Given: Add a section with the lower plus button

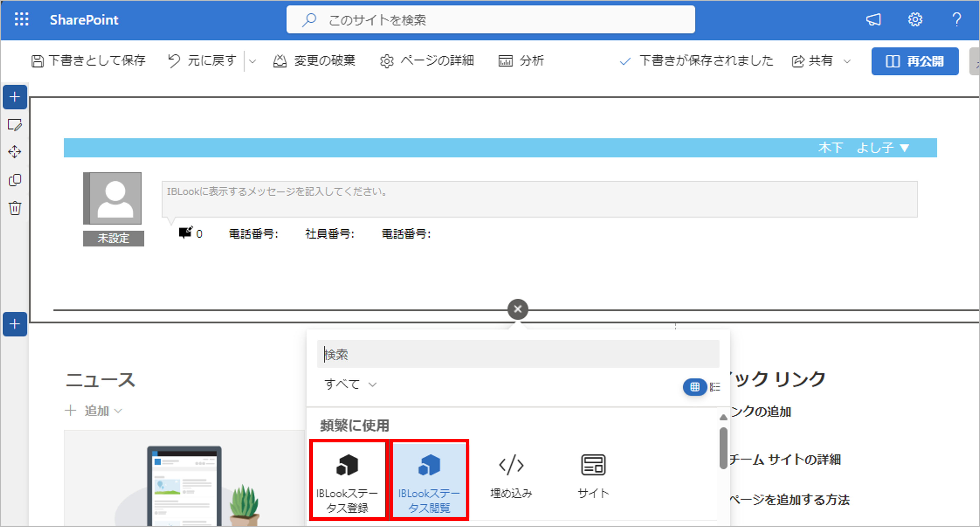Looking at the screenshot, I should (15, 324).
